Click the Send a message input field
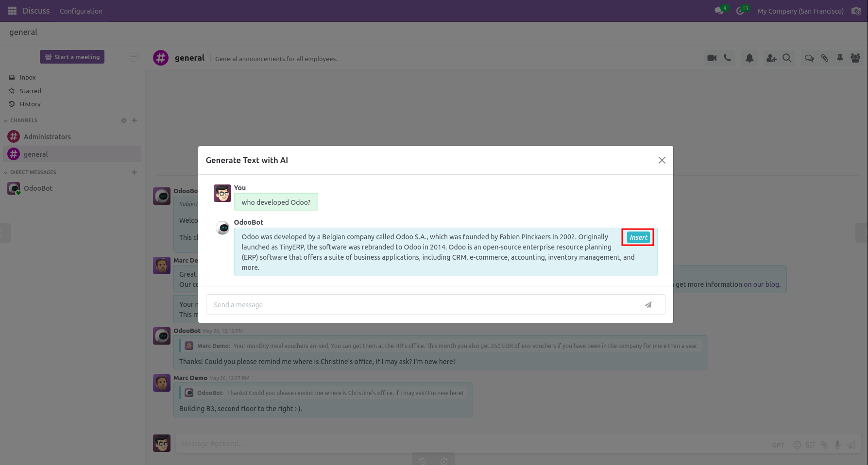Viewport: 868px width, 465px height. (x=423, y=305)
